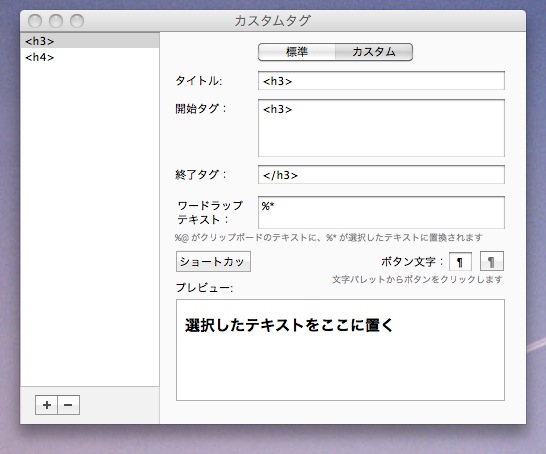Zoom the カスタムタグ window
The height and width of the screenshot is (454, 546).
pos(77,21)
